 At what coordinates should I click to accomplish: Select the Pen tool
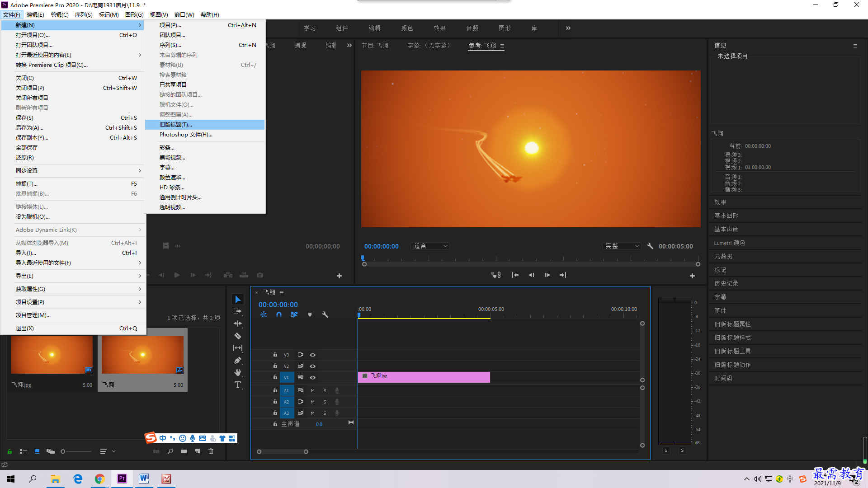pos(237,360)
